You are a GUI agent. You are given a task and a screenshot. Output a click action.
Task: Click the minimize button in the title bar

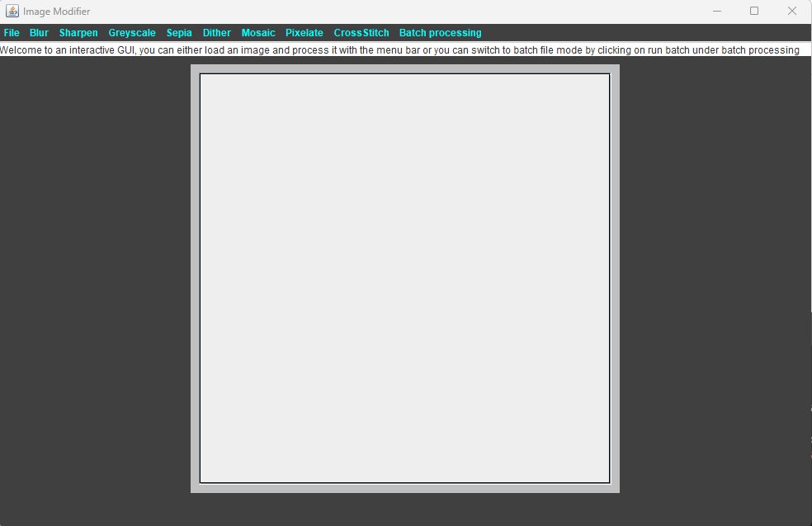click(716, 11)
